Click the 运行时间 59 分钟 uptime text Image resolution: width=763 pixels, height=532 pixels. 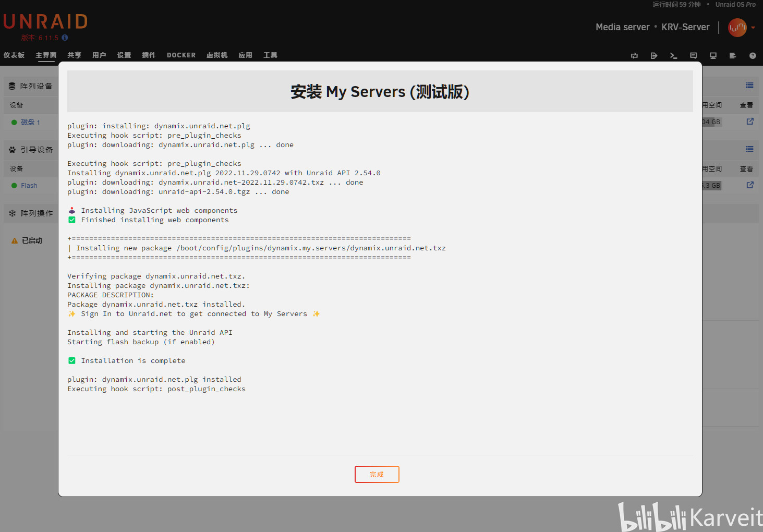pos(676,5)
